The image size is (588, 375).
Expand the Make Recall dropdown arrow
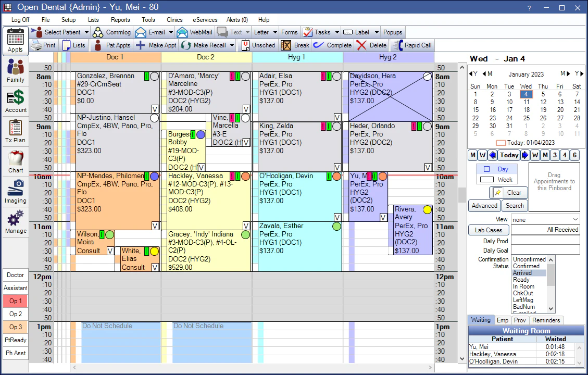coord(232,45)
